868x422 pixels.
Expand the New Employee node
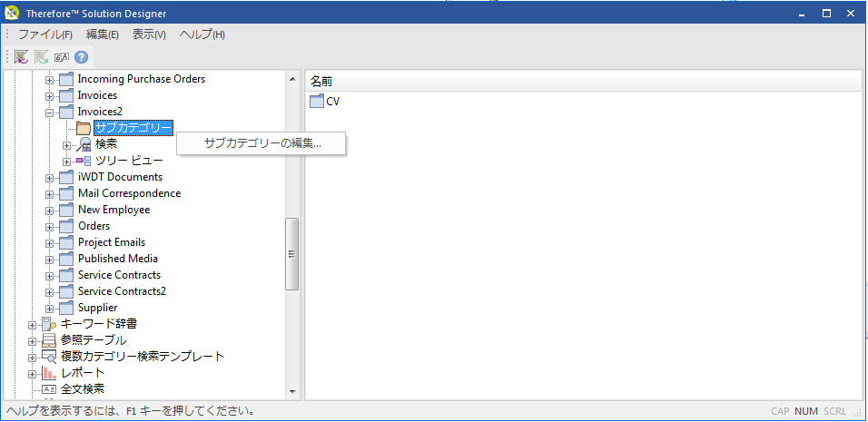tap(49, 211)
